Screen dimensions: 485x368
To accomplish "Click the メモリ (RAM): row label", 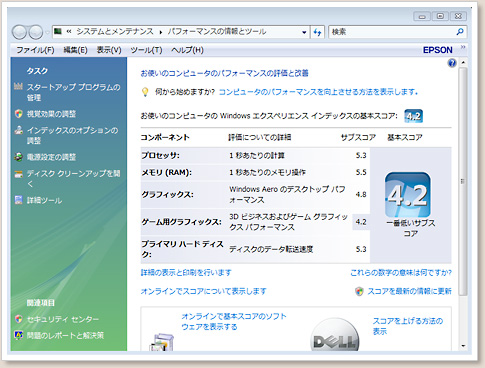I will pyautogui.click(x=166, y=172).
